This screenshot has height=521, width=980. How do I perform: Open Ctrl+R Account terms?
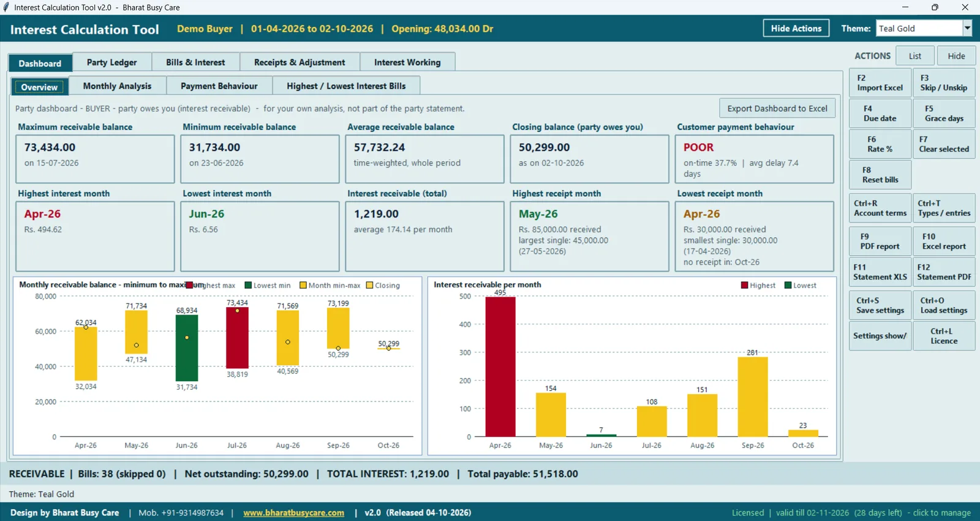click(880, 208)
